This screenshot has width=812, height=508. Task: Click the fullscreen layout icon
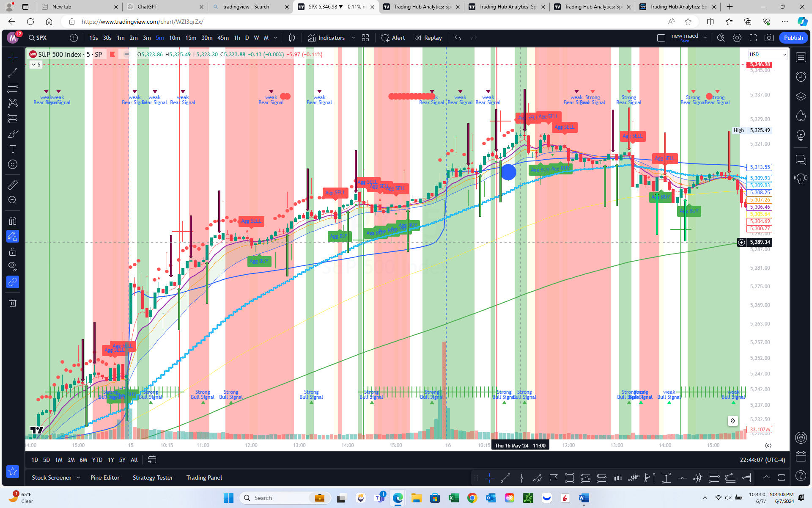(754, 38)
